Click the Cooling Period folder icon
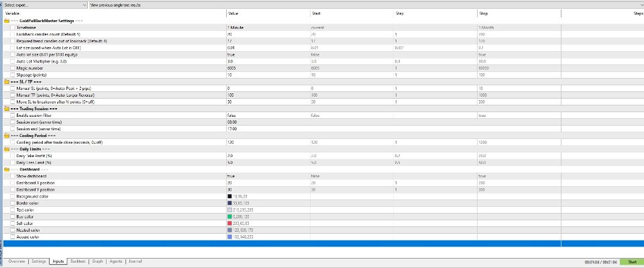The width and height of the screenshot is (644, 268). pyautogui.click(x=7, y=135)
